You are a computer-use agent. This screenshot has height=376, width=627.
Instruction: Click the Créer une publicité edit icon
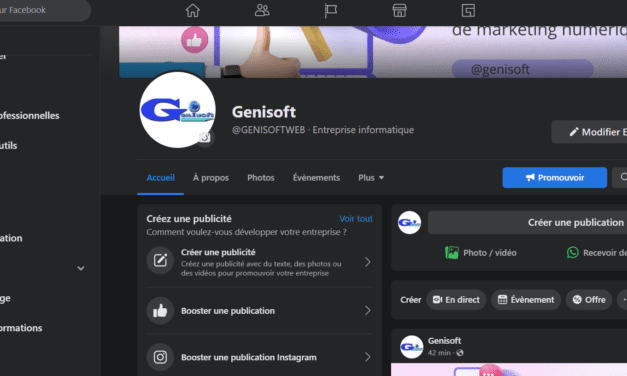pos(160,260)
